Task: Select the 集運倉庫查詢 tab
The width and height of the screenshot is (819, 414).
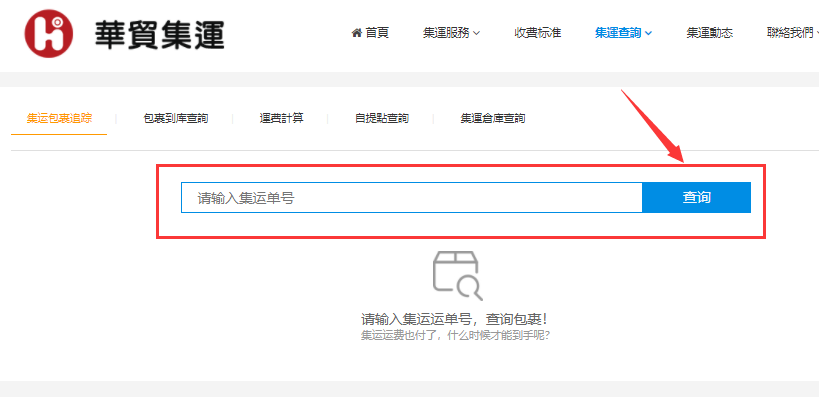Action: (492, 118)
